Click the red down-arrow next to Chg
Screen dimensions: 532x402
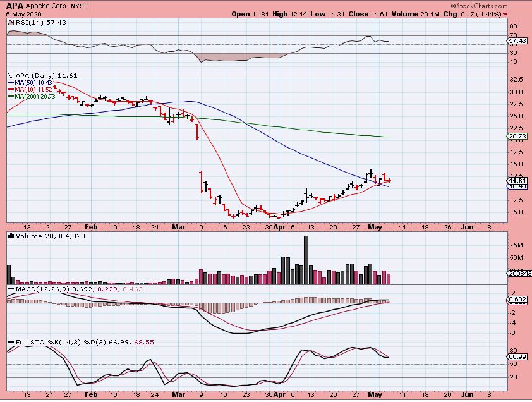505,15
